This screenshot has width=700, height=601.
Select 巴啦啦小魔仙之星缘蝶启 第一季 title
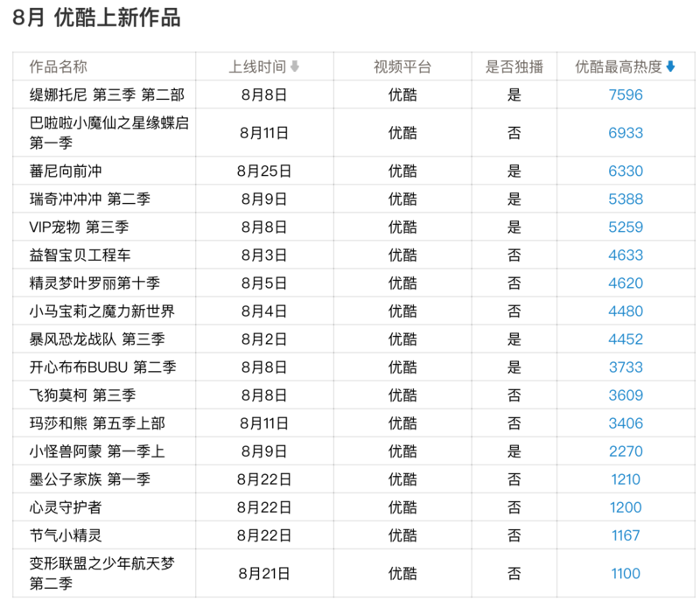(x=109, y=132)
